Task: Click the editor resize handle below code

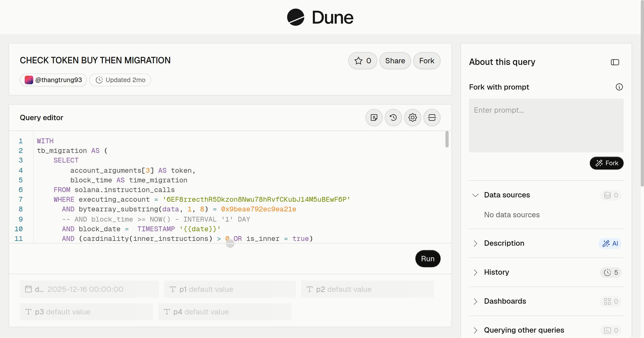Action: pyautogui.click(x=230, y=244)
